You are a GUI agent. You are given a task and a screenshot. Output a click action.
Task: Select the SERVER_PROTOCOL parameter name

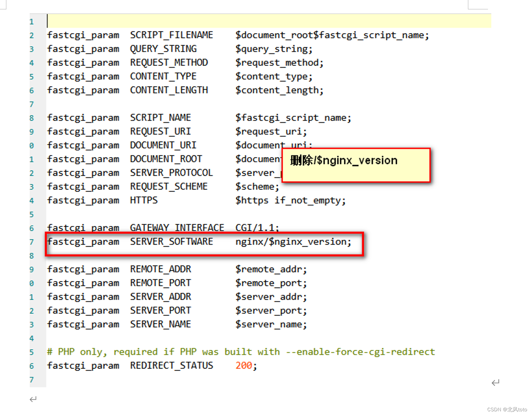[171, 173]
